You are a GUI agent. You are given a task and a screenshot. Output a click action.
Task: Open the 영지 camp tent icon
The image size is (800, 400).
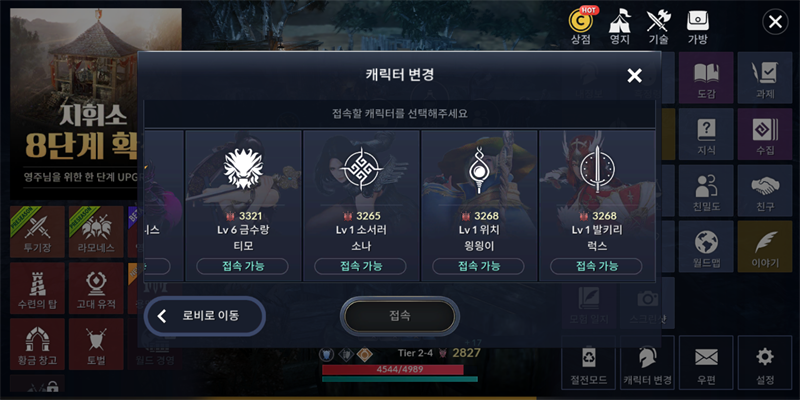point(620,27)
